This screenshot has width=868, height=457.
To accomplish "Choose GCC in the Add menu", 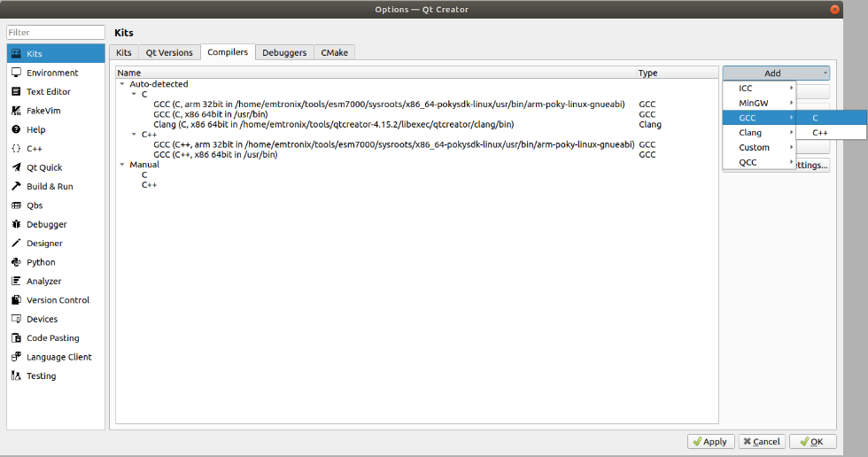I will 760,118.
